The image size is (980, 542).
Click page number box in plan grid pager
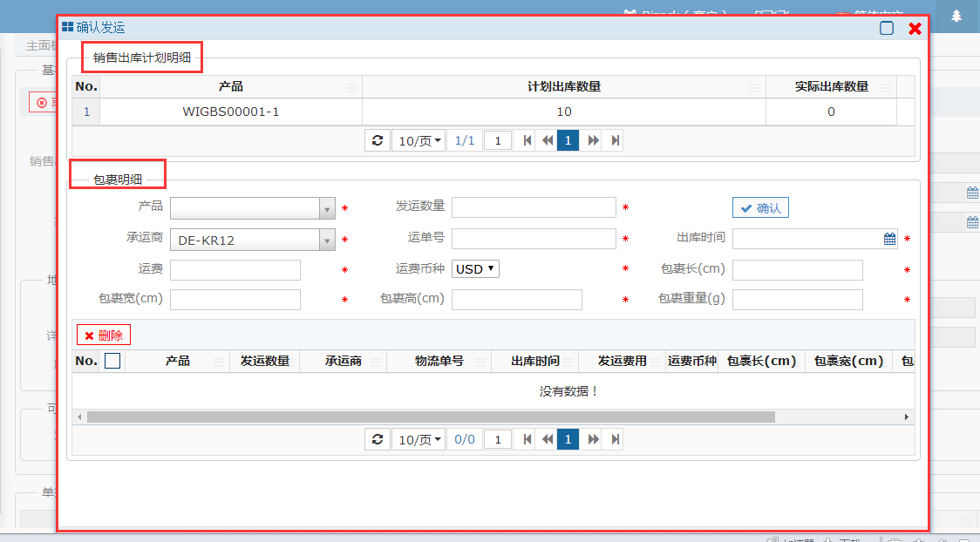coord(498,140)
